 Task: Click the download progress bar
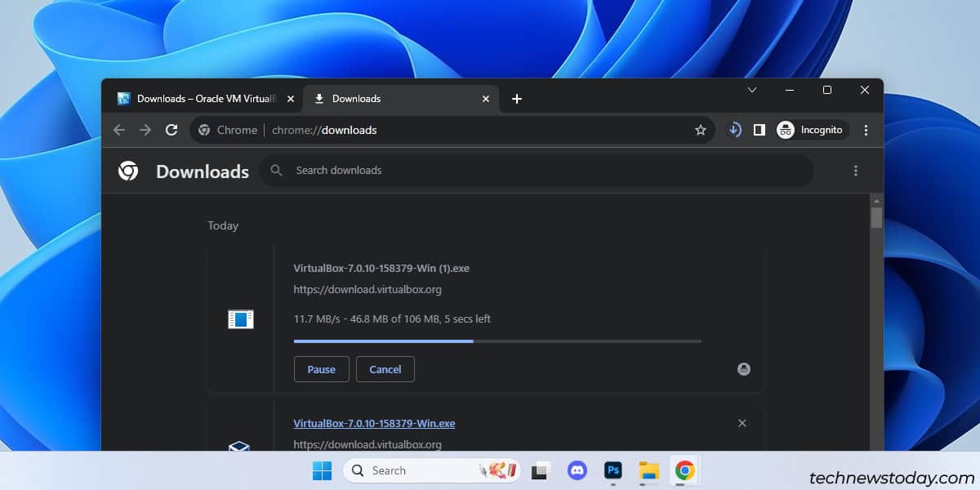[497, 341]
